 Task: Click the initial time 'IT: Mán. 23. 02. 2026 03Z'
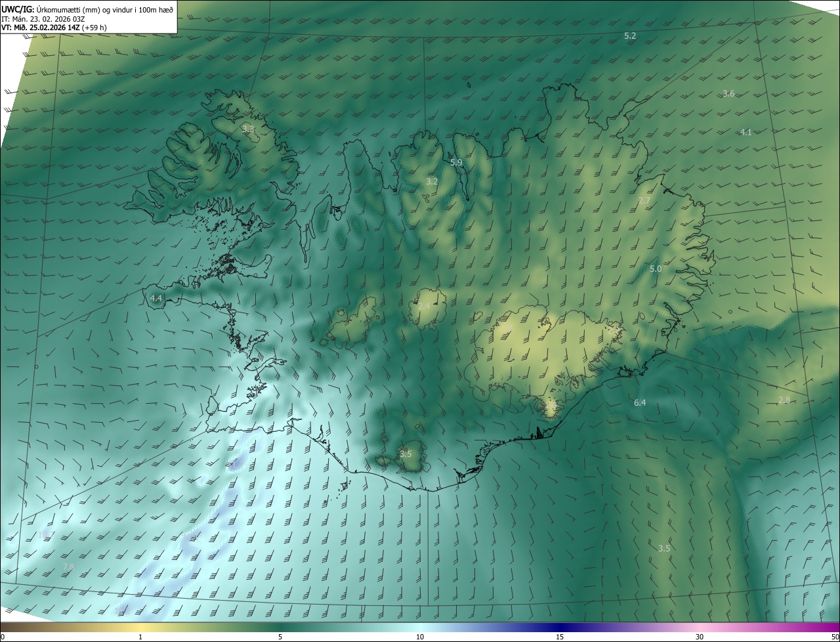[42, 19]
